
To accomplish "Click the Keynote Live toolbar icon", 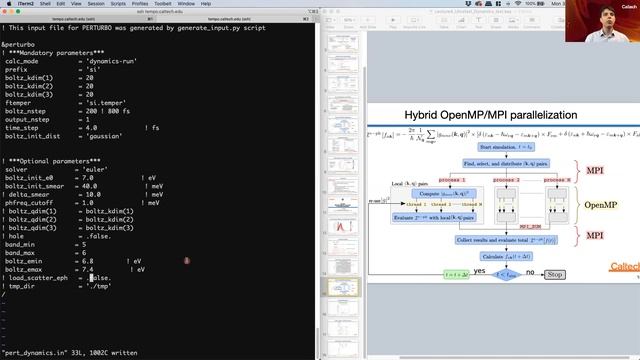I will pyautogui.click(x=414, y=21).
